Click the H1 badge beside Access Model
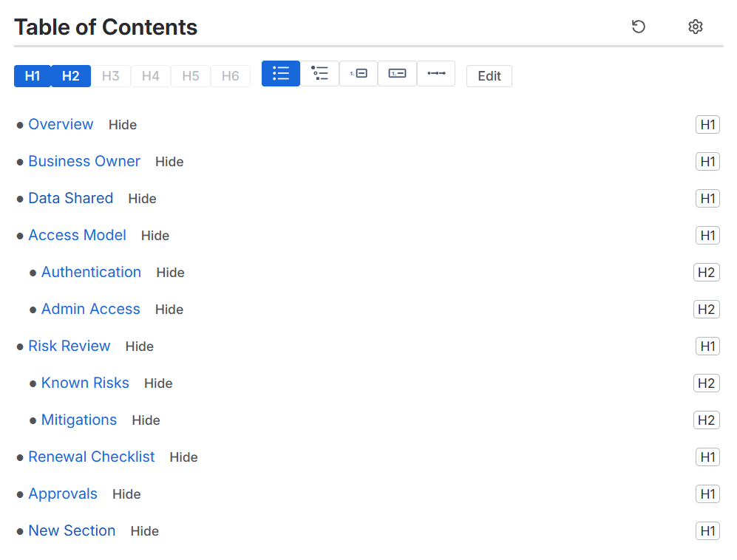This screenshot has width=737, height=560. pyautogui.click(x=707, y=236)
